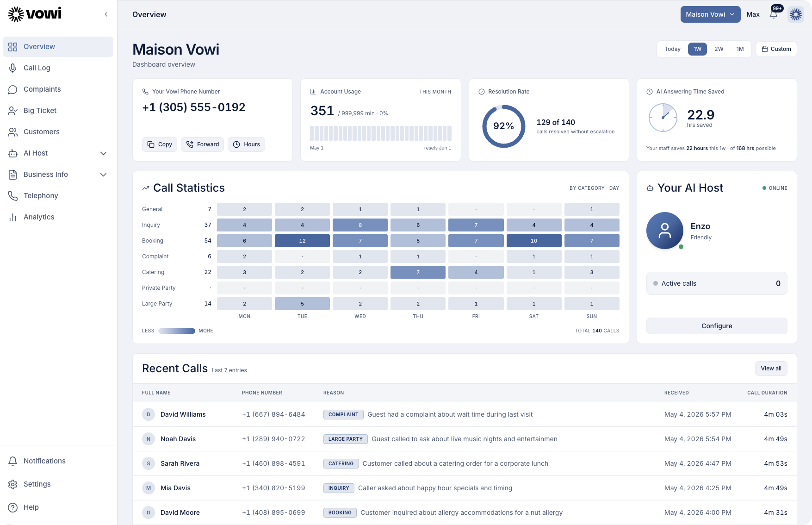Click the Online status indicator

pyautogui.click(x=775, y=188)
